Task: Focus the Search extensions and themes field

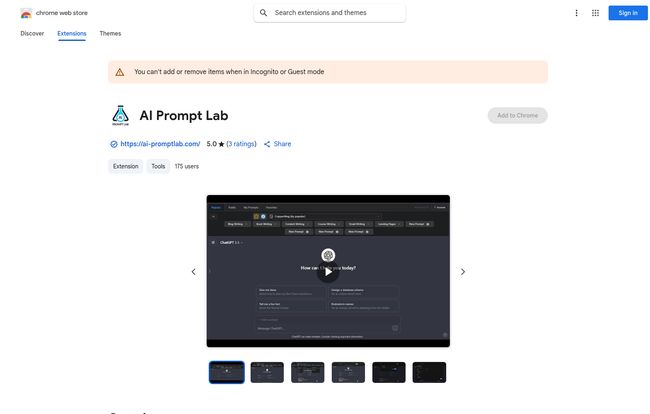Action: [x=330, y=13]
